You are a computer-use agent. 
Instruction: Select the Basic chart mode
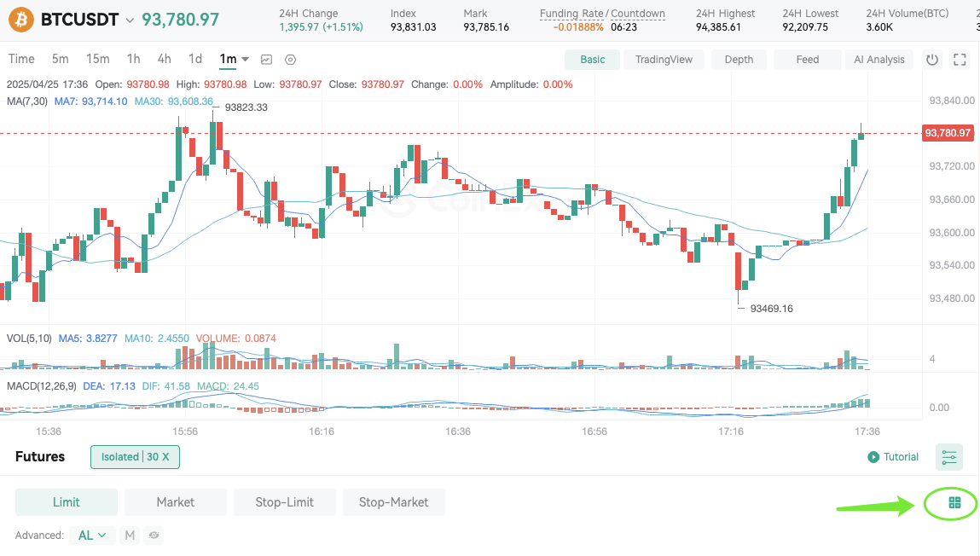coord(592,60)
